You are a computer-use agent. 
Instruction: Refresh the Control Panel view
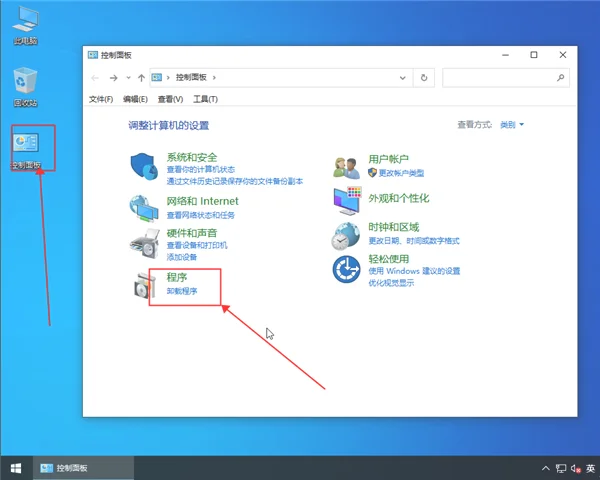pos(424,78)
